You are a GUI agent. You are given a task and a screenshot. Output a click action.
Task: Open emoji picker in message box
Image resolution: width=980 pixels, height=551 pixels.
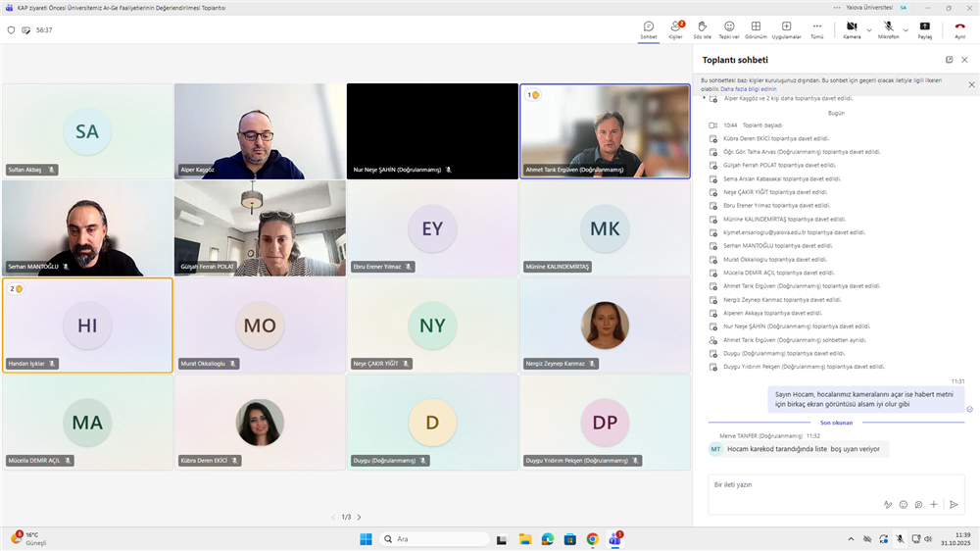903,504
